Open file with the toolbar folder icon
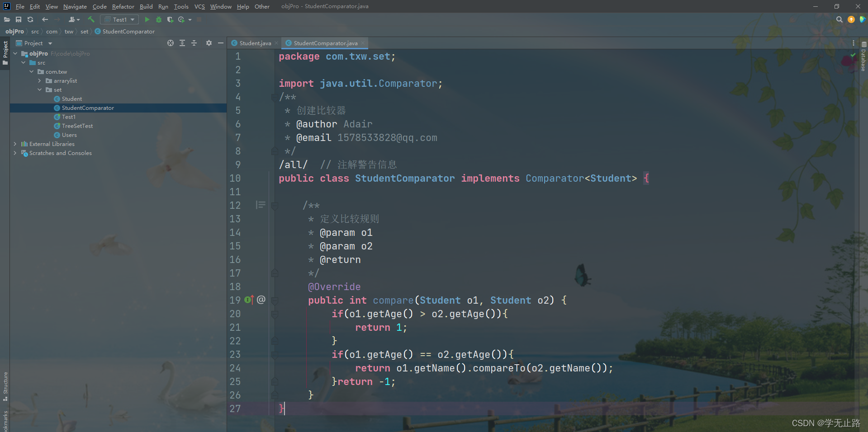The height and width of the screenshot is (432, 868). (7, 19)
